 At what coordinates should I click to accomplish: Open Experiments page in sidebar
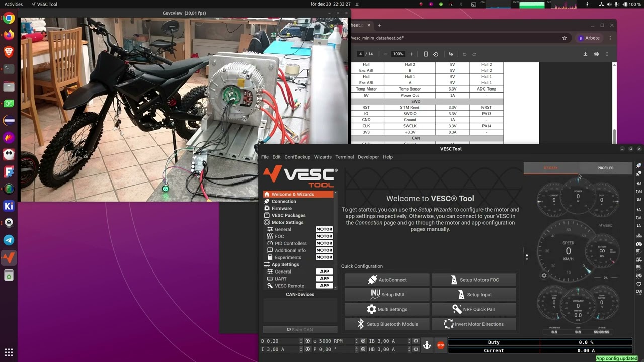click(x=298, y=257)
